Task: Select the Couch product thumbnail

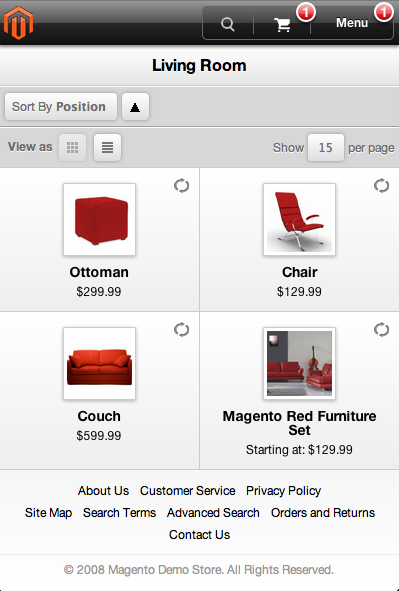Action: click(99, 363)
